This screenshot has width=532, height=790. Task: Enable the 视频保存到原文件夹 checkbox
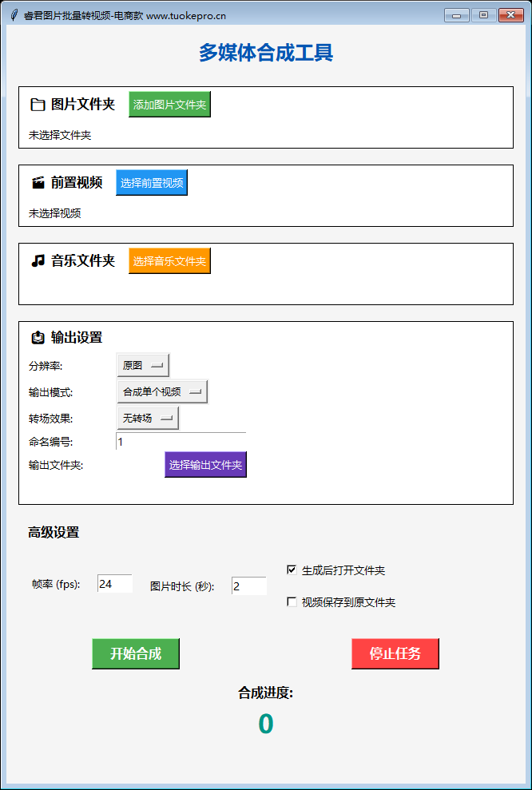[292, 602]
